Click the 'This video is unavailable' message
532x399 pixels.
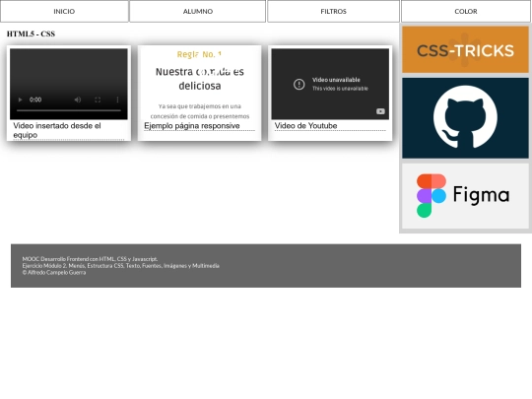[340, 89]
